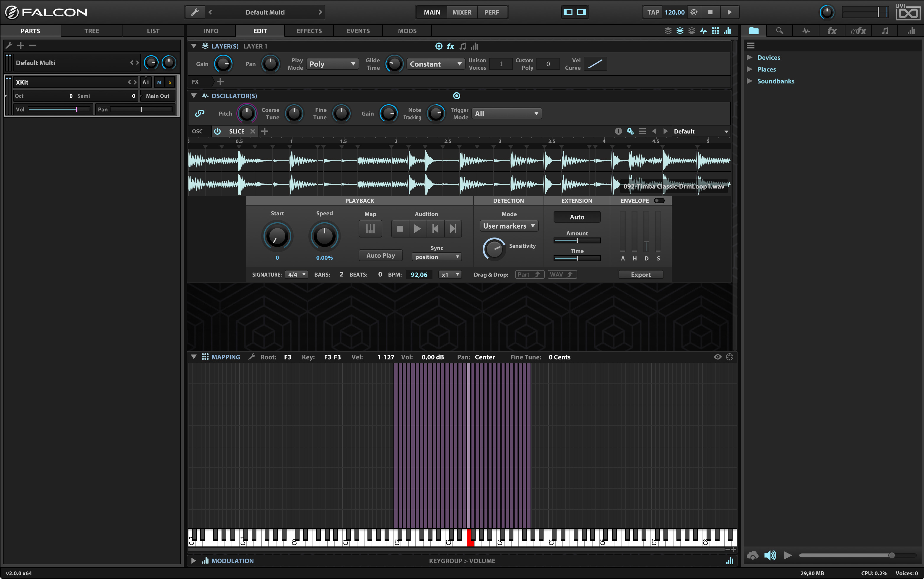Open User markers detection mode dropdown
This screenshot has width=924, height=579.
coord(509,226)
